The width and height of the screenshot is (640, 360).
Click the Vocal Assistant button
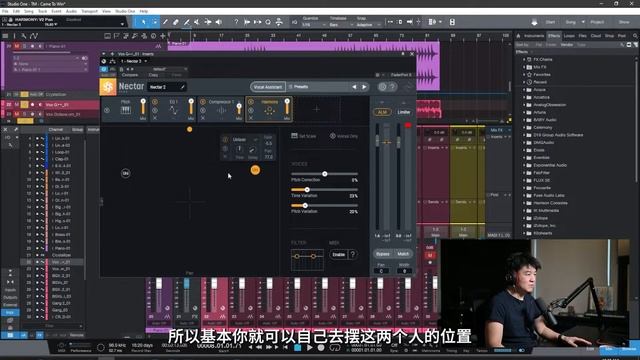pos(268,87)
